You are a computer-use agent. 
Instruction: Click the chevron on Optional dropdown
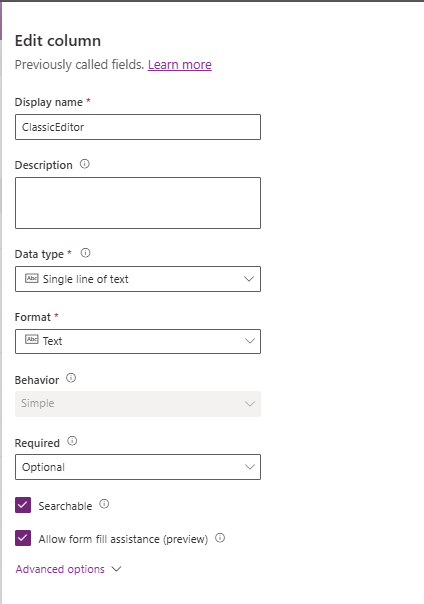tap(250, 467)
